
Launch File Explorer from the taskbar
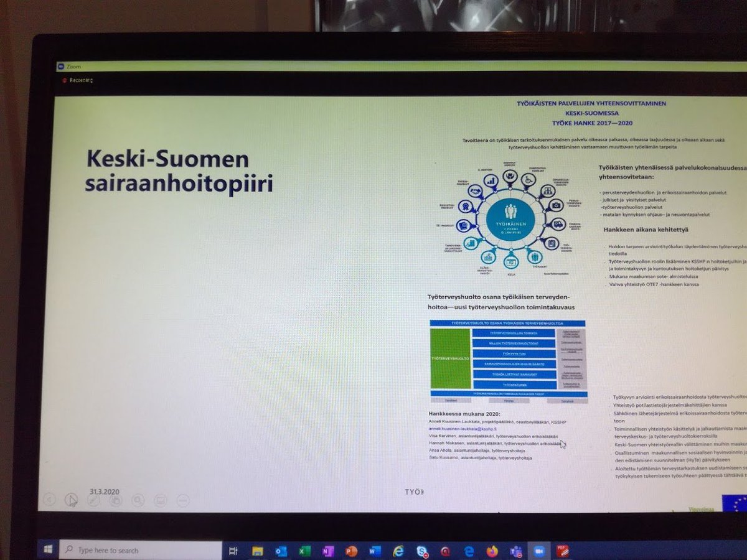(258, 551)
